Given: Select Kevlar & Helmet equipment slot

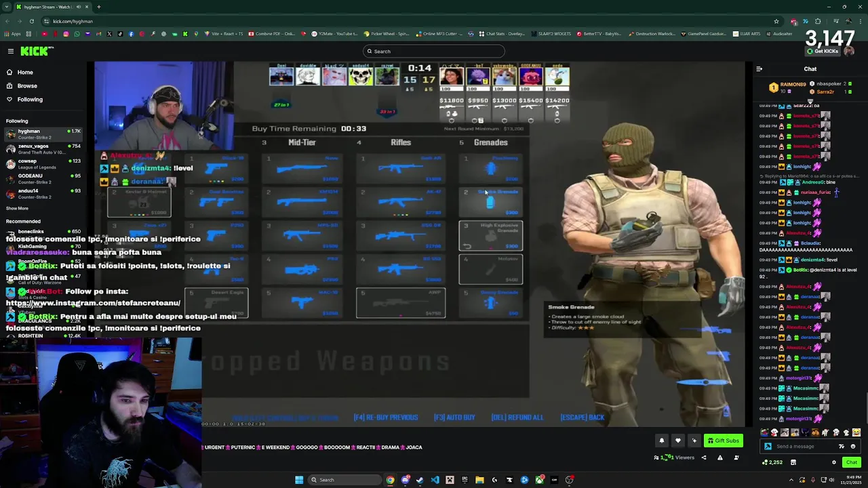Looking at the screenshot, I should 140,202.
